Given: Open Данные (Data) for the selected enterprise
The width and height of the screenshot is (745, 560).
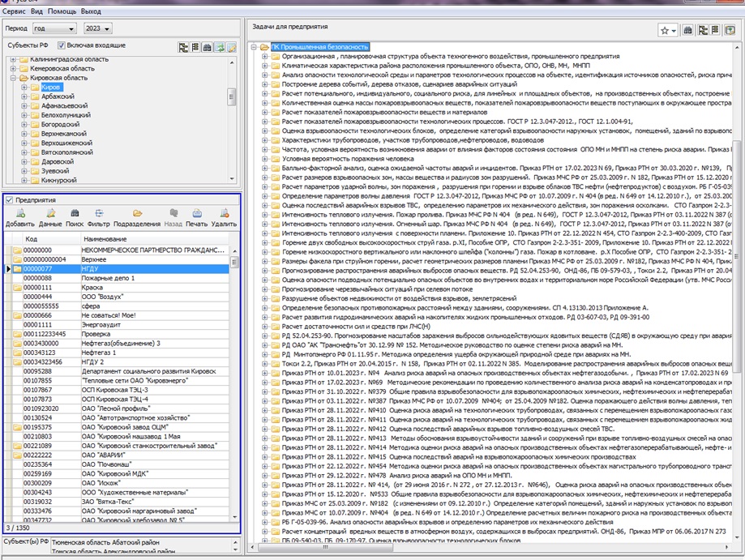Looking at the screenshot, I should [50, 214].
